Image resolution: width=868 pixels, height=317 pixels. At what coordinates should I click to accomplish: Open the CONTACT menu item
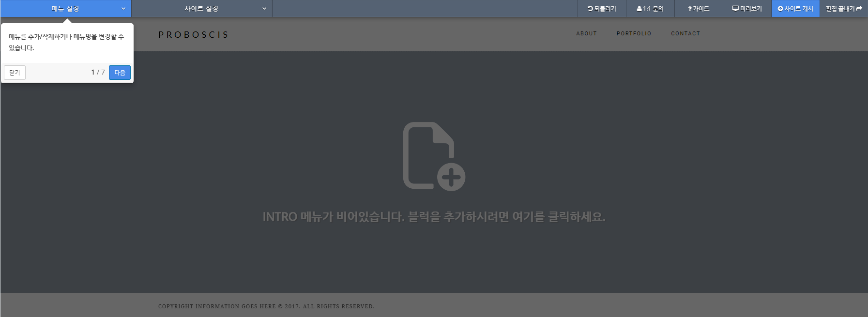click(685, 34)
